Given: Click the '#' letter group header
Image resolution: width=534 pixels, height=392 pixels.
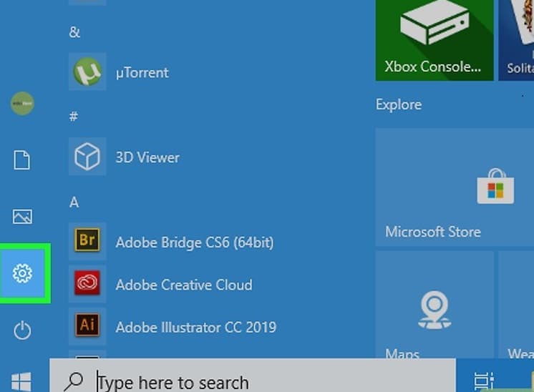Looking at the screenshot, I should (74, 117).
